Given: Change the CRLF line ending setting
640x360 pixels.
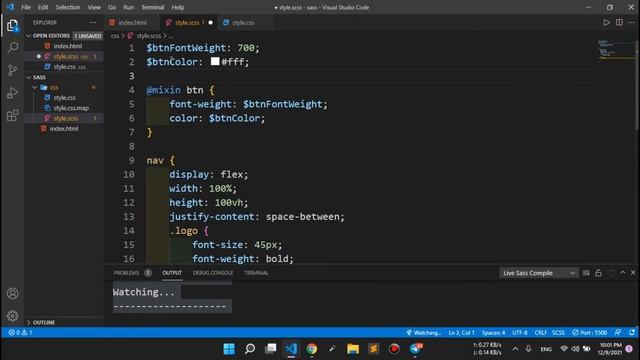Looking at the screenshot, I should [540, 333].
